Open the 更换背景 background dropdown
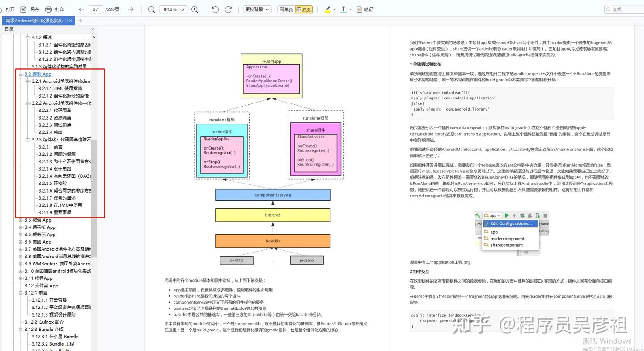The width and height of the screenshot is (644, 351). coord(255,9)
